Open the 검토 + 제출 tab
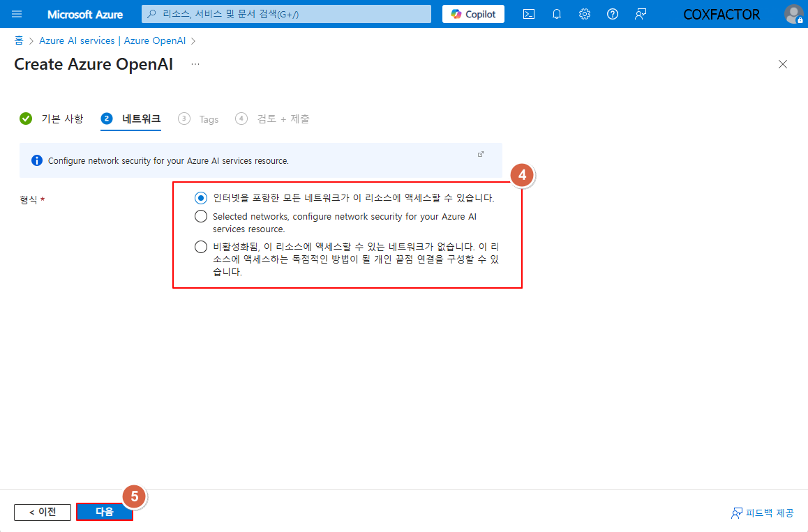The image size is (808, 532). (x=272, y=119)
